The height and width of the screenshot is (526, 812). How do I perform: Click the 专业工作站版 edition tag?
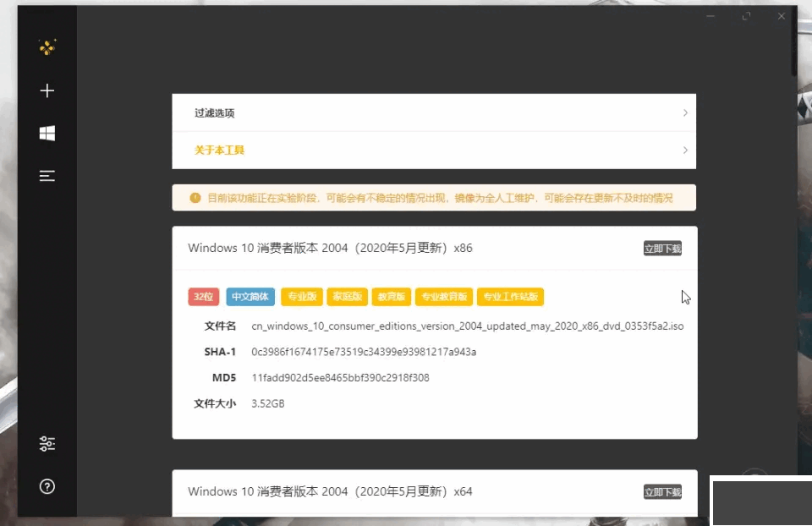coord(510,297)
